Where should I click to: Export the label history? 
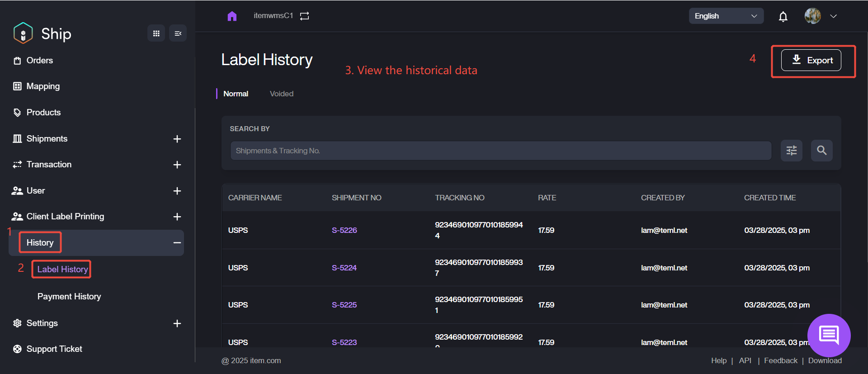[811, 60]
